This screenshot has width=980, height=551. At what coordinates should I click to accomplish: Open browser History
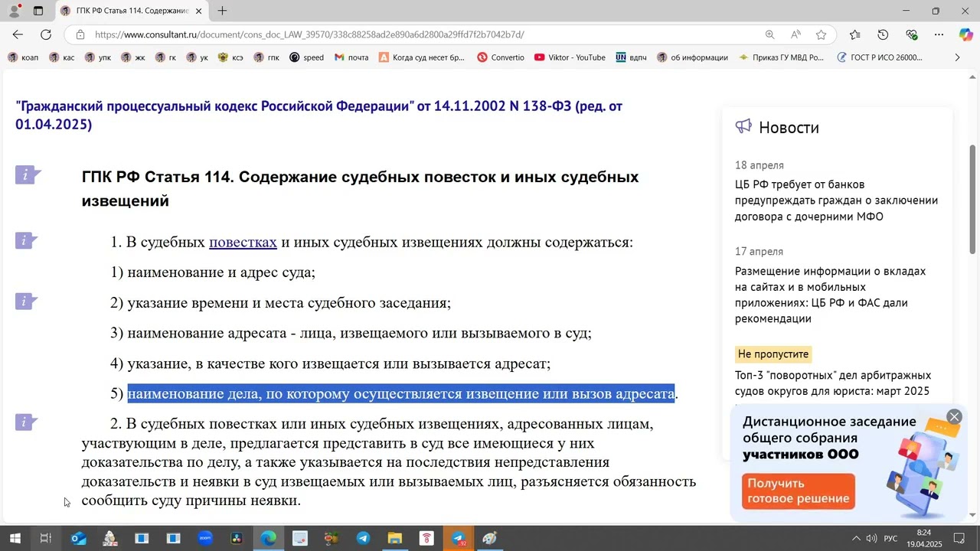click(883, 34)
